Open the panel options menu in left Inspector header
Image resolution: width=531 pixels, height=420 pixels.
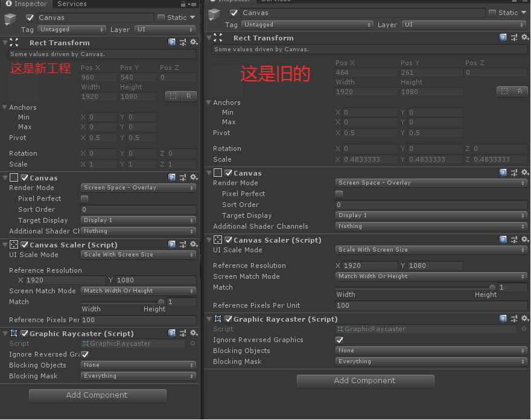click(192, 4)
